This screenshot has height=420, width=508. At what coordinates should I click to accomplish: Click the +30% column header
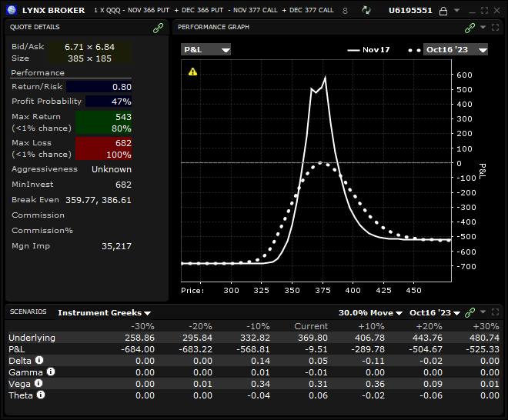(486, 326)
